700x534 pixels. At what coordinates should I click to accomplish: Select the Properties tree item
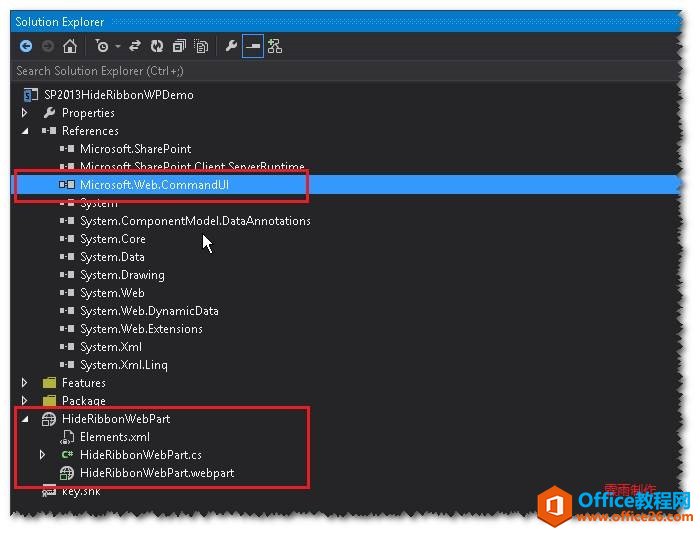pyautogui.click(x=88, y=113)
